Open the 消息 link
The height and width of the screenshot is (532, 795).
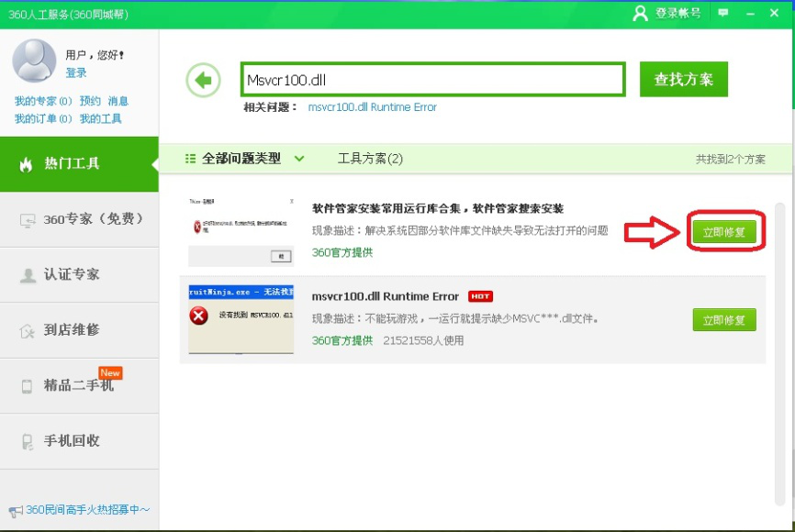118,101
